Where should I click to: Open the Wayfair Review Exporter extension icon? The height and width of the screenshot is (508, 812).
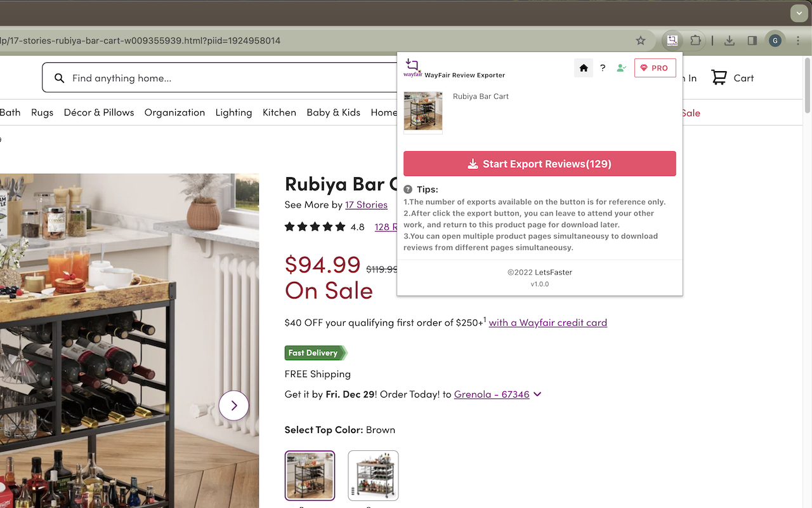click(672, 41)
